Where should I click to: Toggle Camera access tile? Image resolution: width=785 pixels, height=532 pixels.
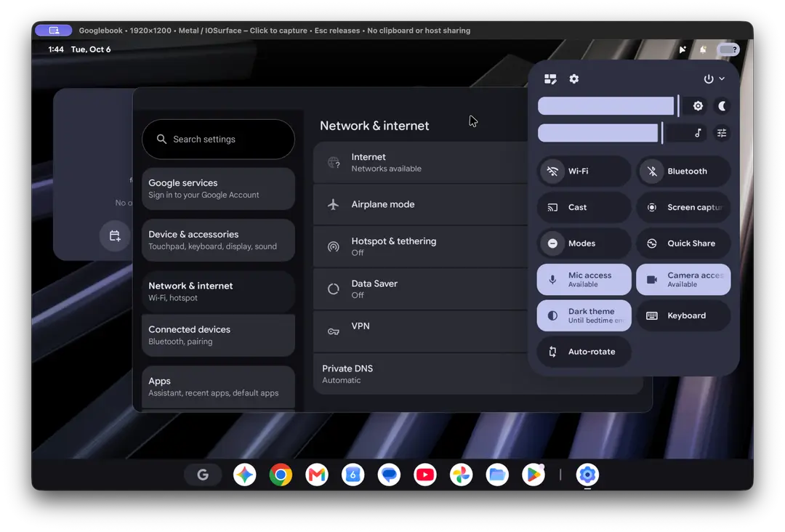click(x=683, y=279)
